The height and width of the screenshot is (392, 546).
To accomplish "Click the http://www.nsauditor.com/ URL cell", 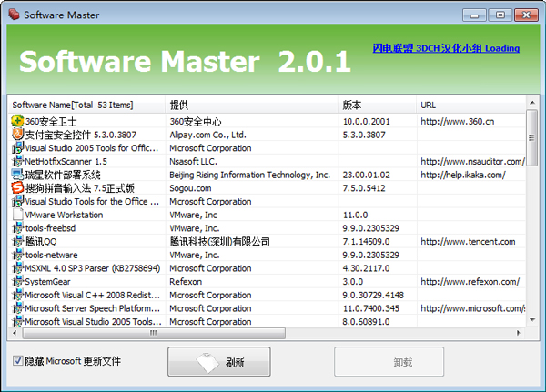I will tap(473, 162).
